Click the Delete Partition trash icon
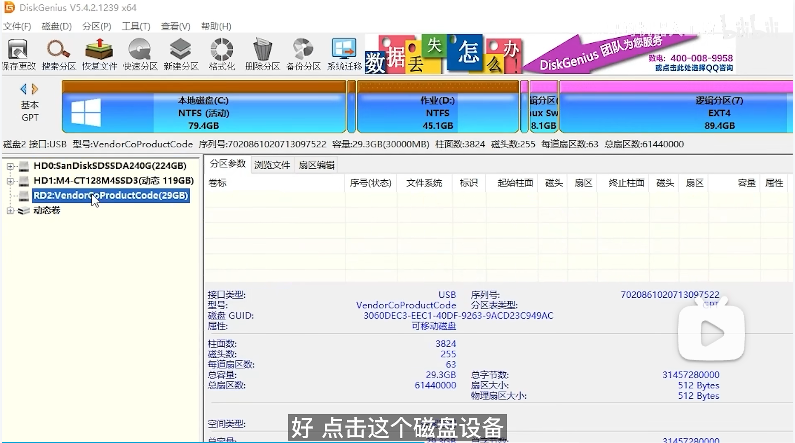 pyautogui.click(x=262, y=55)
